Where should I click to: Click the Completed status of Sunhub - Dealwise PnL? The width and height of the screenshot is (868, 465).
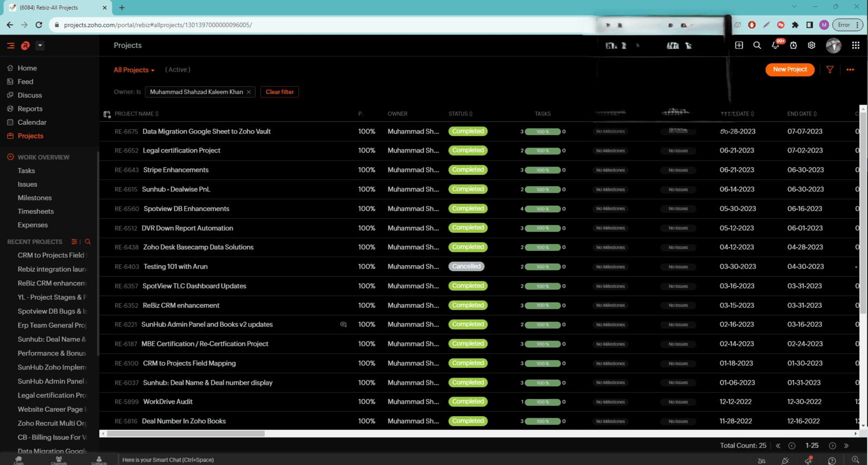click(x=468, y=189)
